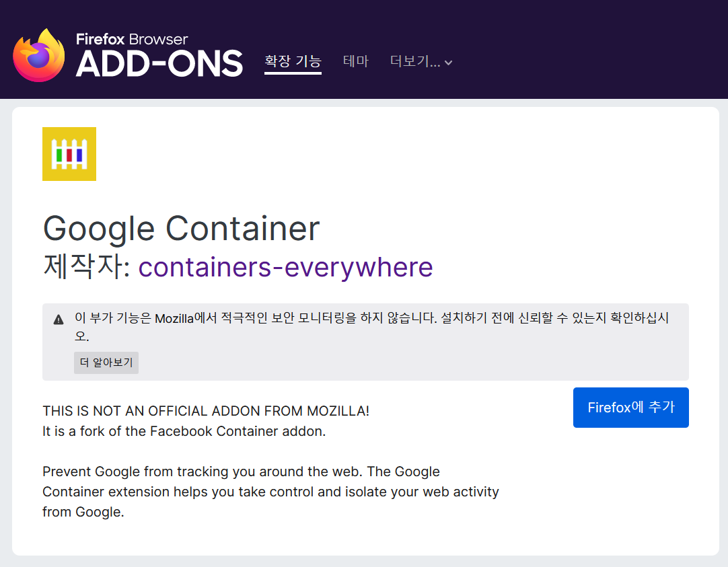Click the Google Container fence icon
Image resolution: width=728 pixels, height=567 pixels.
(69, 154)
